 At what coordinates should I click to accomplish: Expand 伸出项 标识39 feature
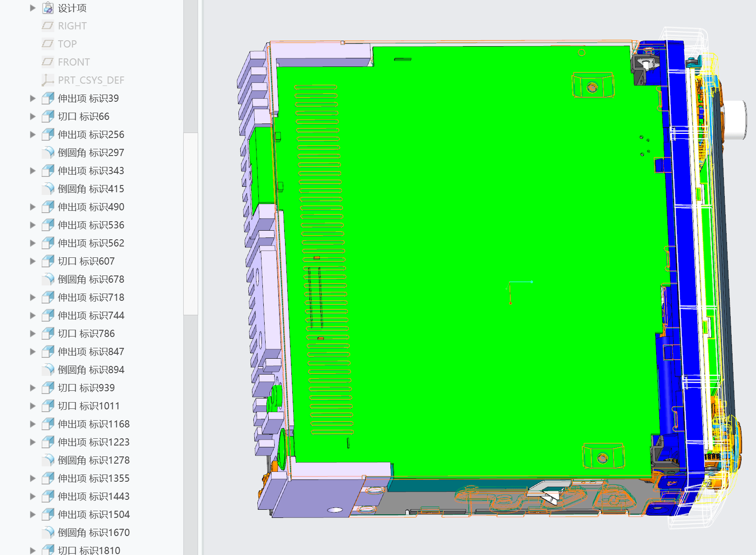click(33, 98)
